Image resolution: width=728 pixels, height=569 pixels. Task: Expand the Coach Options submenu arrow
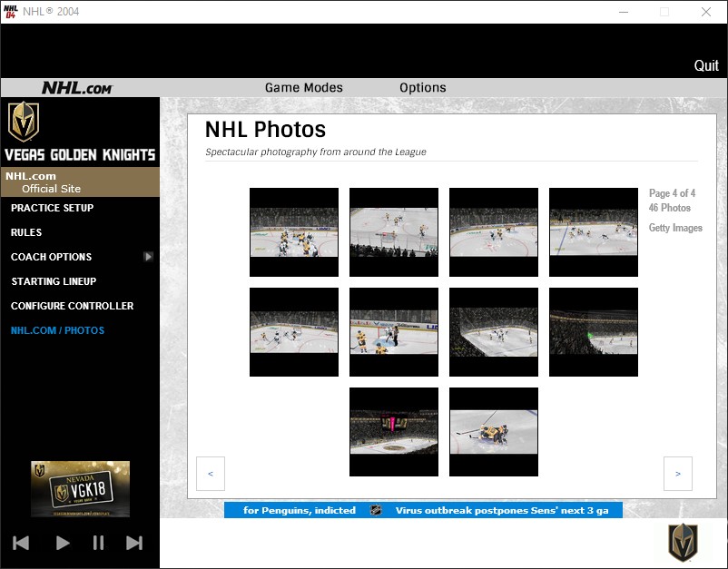click(148, 257)
